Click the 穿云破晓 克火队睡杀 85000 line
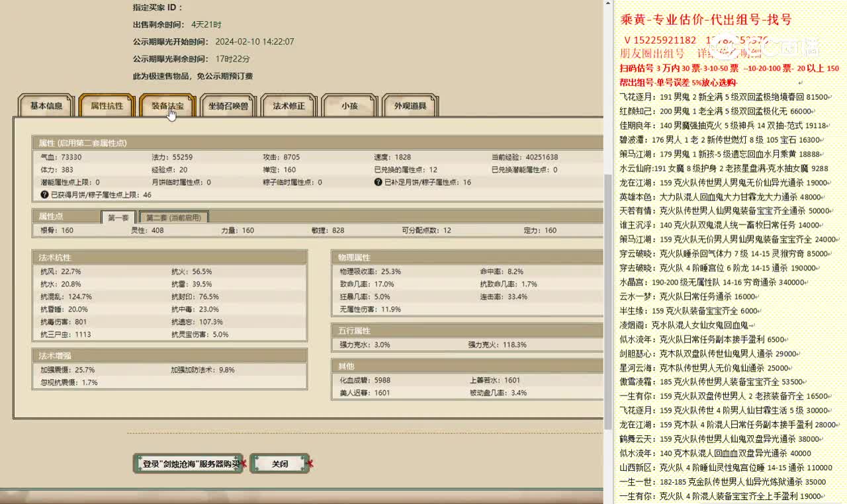The width and height of the screenshot is (847, 504). 726,253
